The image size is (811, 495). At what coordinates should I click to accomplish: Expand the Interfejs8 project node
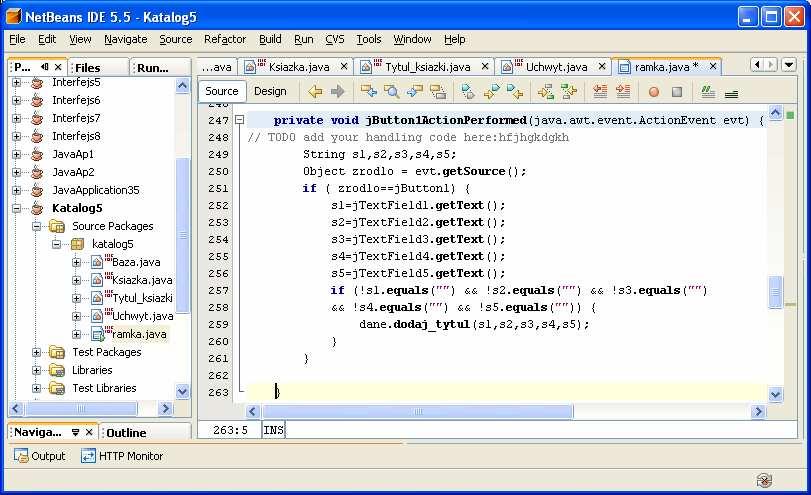17,136
